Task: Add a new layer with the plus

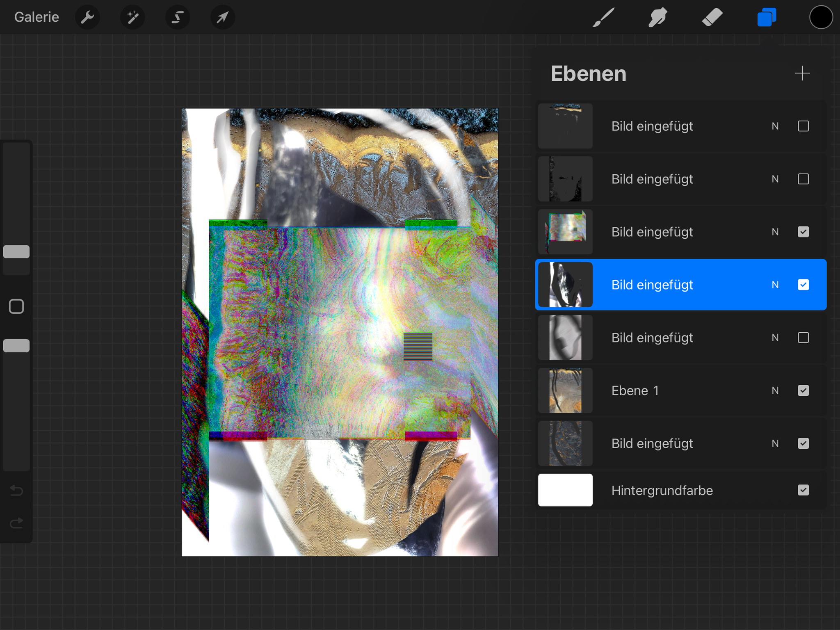Action: tap(802, 73)
